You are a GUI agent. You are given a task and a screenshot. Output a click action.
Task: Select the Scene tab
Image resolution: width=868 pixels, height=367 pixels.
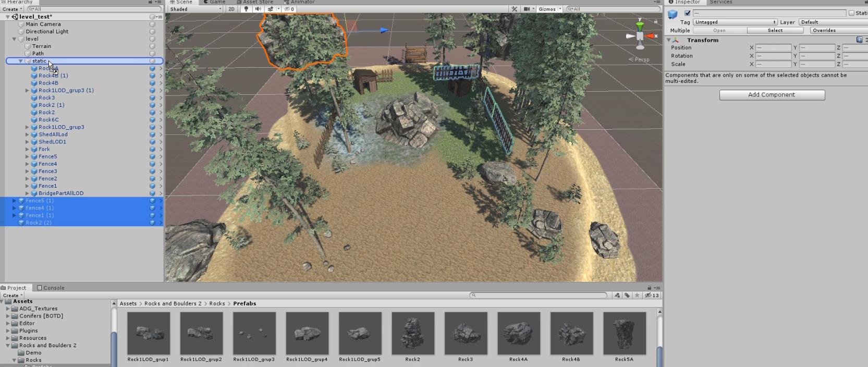point(181,2)
